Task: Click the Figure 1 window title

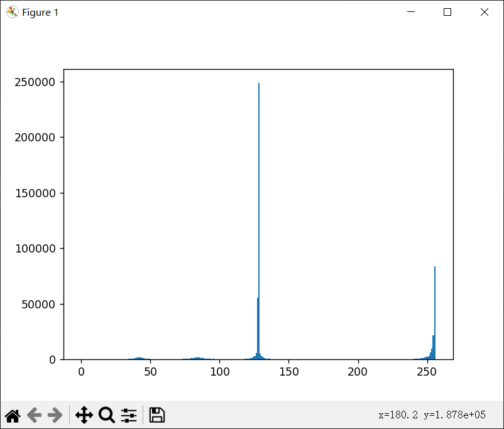Action: [40, 13]
